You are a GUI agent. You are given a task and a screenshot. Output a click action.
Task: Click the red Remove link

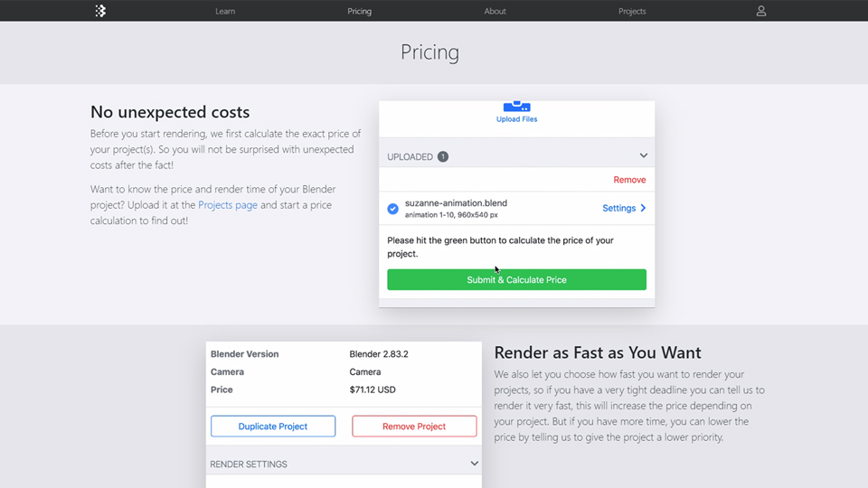coord(629,180)
